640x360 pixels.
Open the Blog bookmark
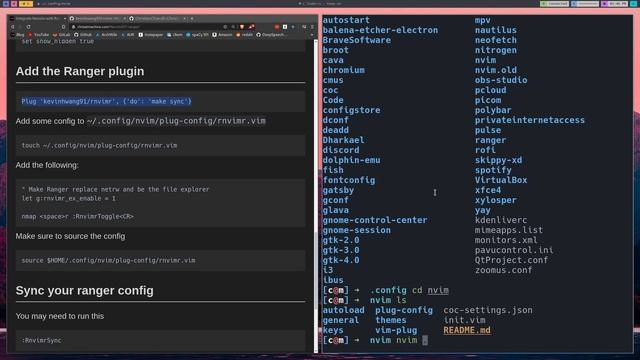click(x=18, y=35)
